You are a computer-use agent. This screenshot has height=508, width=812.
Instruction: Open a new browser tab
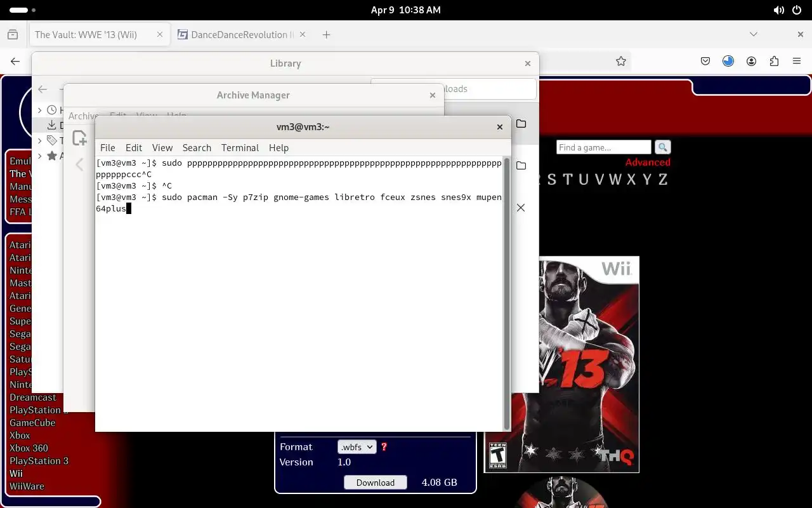click(x=326, y=34)
